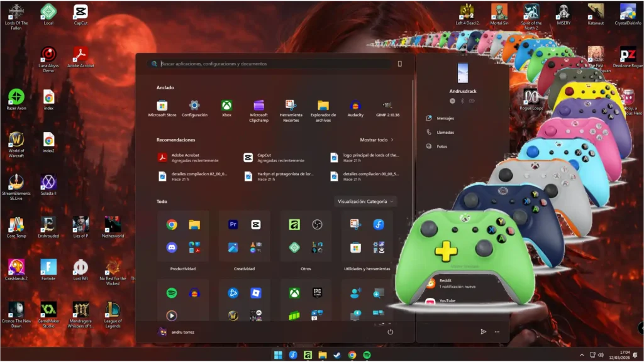This screenshot has height=362, width=644.
Task: Open andru torrez user account button
Action: [x=177, y=332]
